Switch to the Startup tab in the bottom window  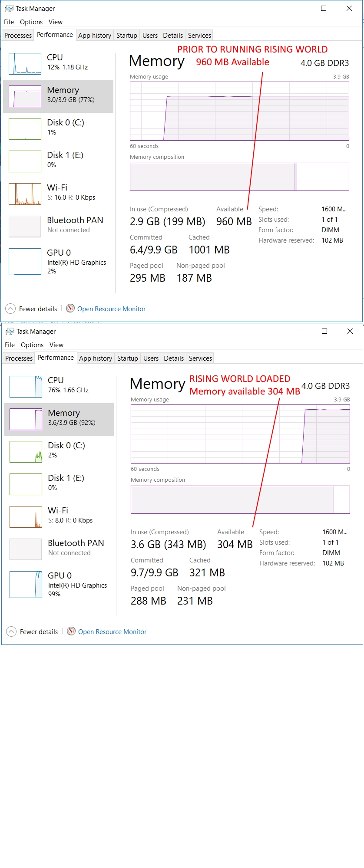[x=127, y=358]
